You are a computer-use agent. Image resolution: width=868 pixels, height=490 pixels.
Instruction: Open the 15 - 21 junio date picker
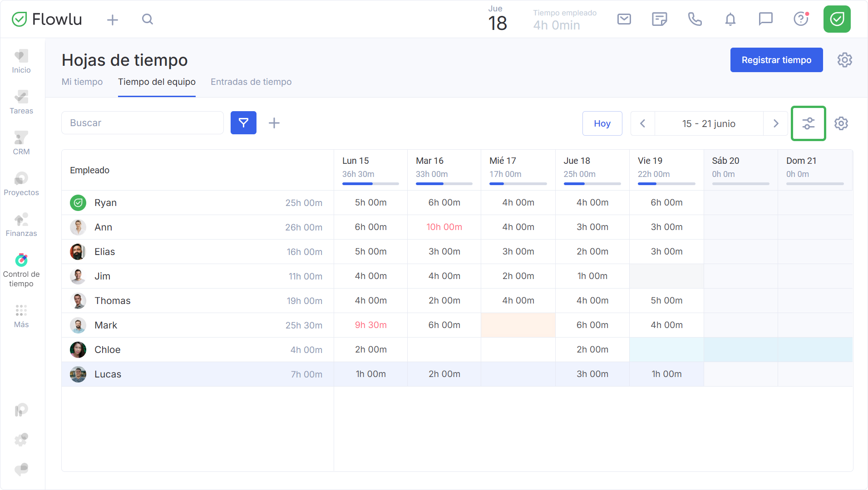[709, 123]
